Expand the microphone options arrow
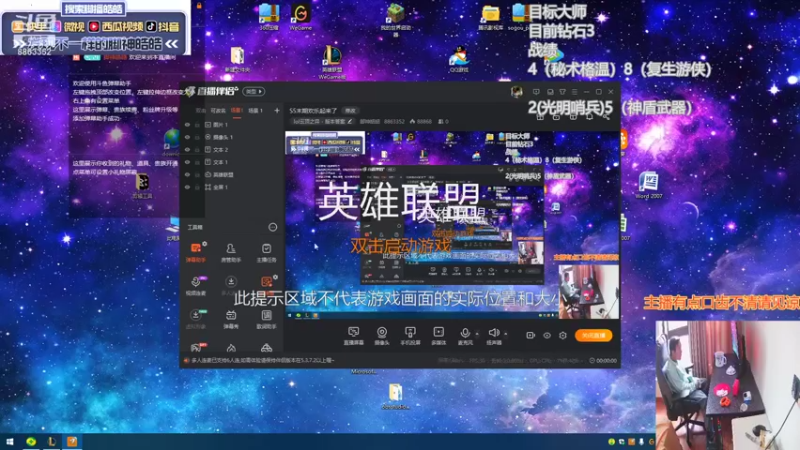The height and width of the screenshot is (450, 800). (477, 334)
